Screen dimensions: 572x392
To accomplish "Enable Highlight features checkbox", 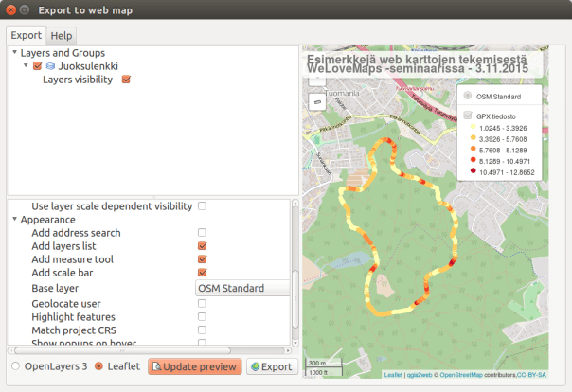I will 202,316.
